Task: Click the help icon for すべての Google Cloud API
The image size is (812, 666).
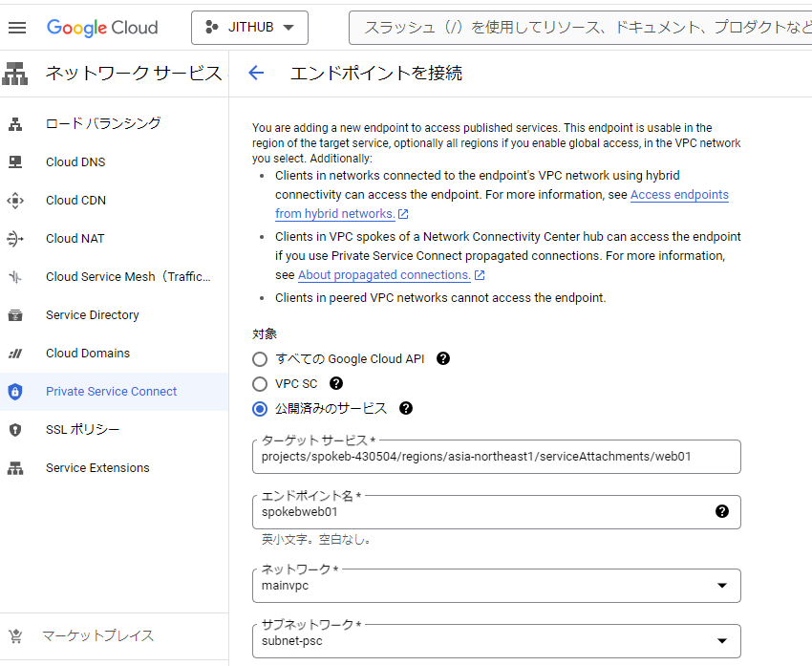Action: [442, 359]
